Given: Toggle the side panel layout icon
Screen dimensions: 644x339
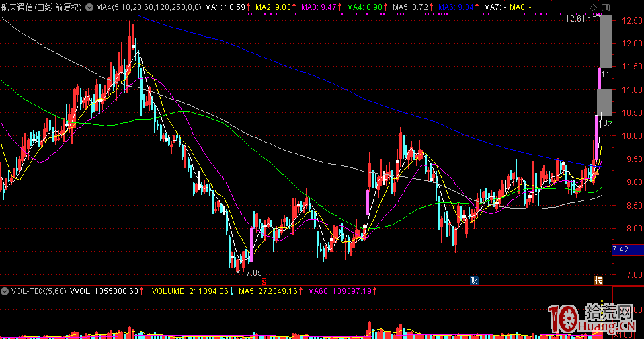Looking at the screenshot, I should pos(606,7).
